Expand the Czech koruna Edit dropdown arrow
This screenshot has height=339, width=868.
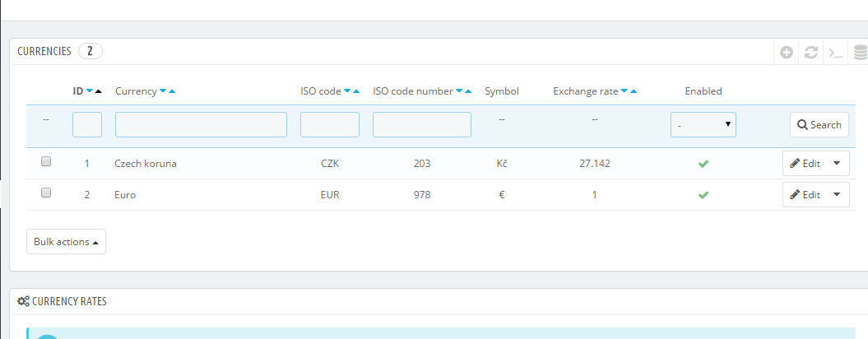(x=837, y=164)
